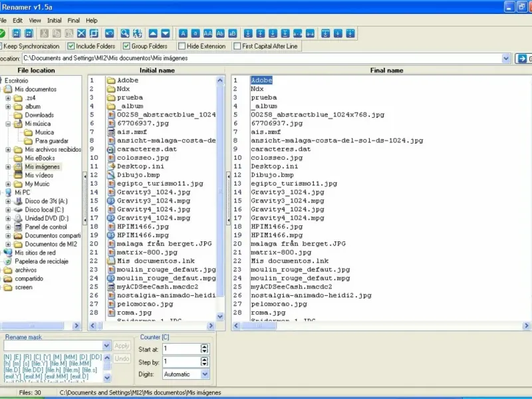Click the move down arrow icon

click(x=166, y=33)
